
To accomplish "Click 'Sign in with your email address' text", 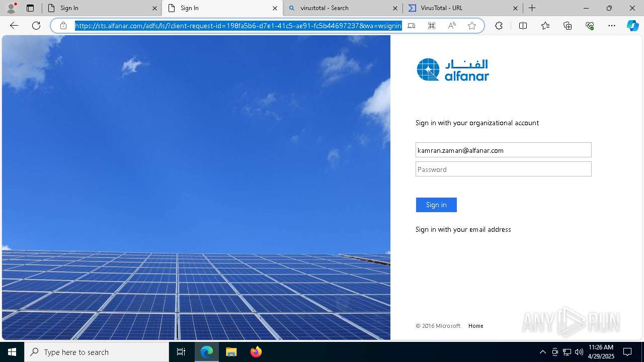I will [x=463, y=229].
